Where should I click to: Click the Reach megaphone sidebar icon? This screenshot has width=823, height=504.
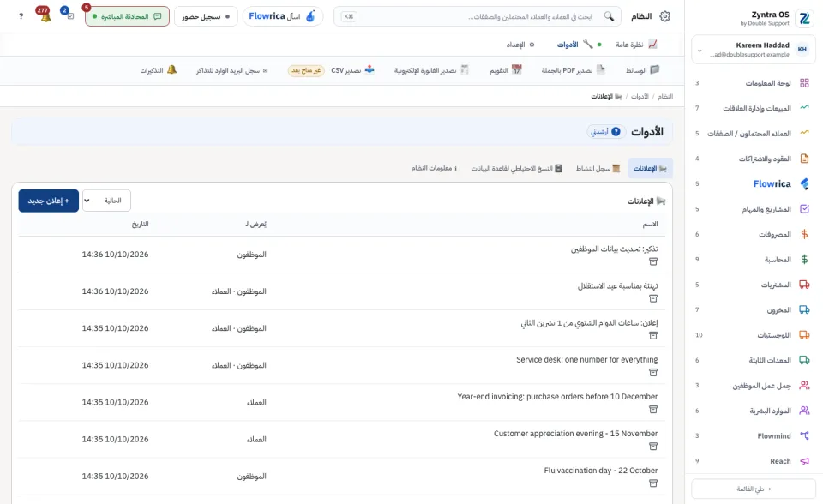(804, 461)
